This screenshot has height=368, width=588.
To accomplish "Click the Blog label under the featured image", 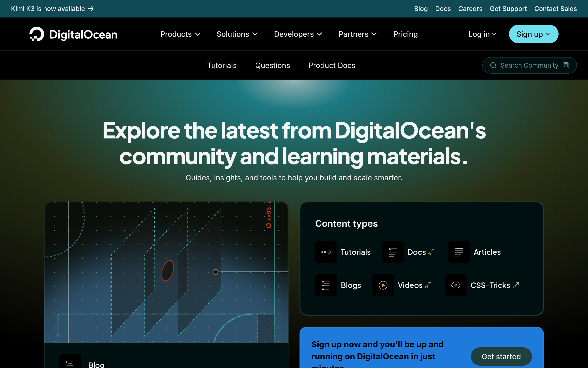I will click(x=96, y=365).
